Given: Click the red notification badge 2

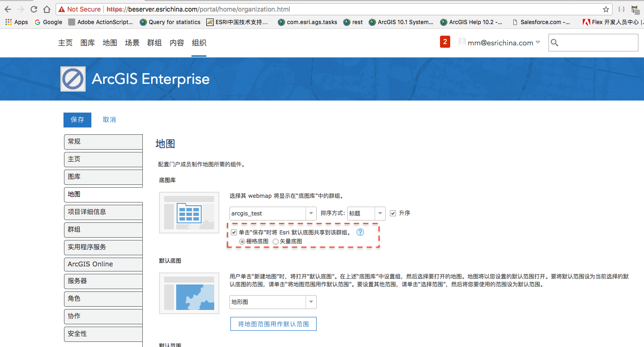Looking at the screenshot, I should tap(445, 42).
